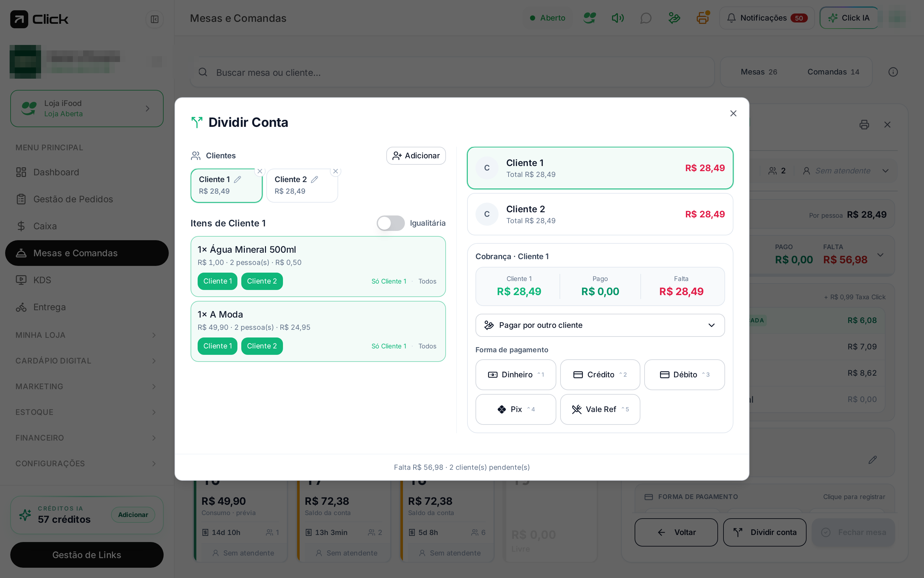Click the Créditos IA sparkle icon
The image size is (924, 578).
(x=25, y=515)
